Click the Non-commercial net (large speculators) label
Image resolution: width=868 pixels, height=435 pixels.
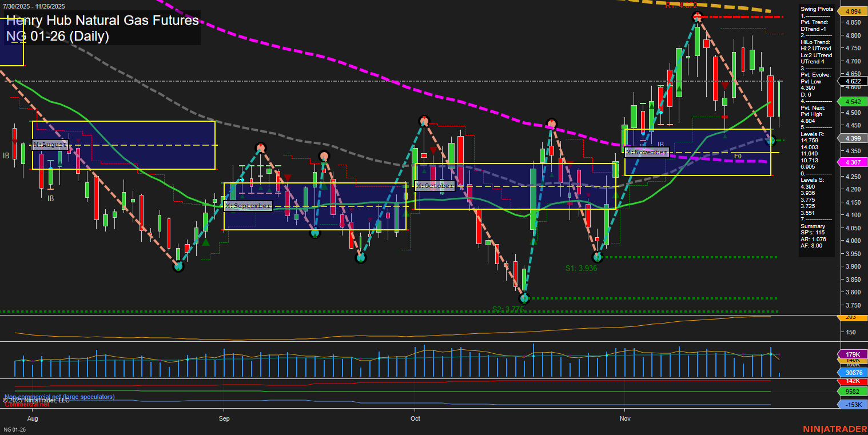point(59,397)
